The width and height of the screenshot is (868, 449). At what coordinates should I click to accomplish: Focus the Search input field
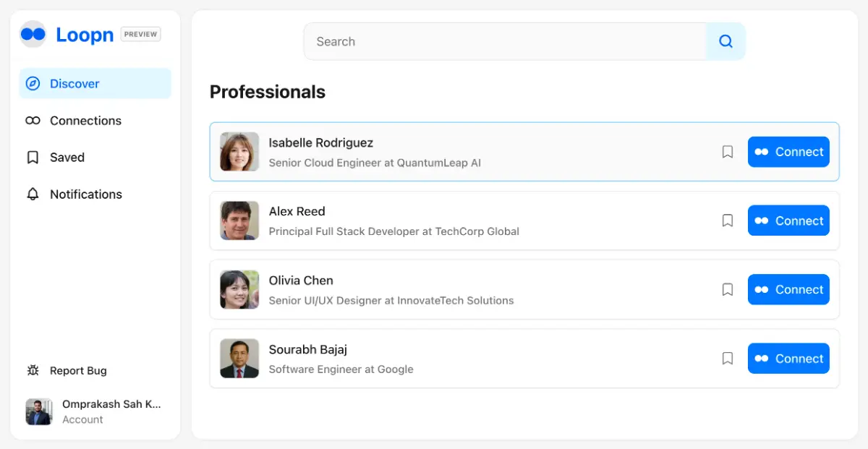tap(504, 41)
